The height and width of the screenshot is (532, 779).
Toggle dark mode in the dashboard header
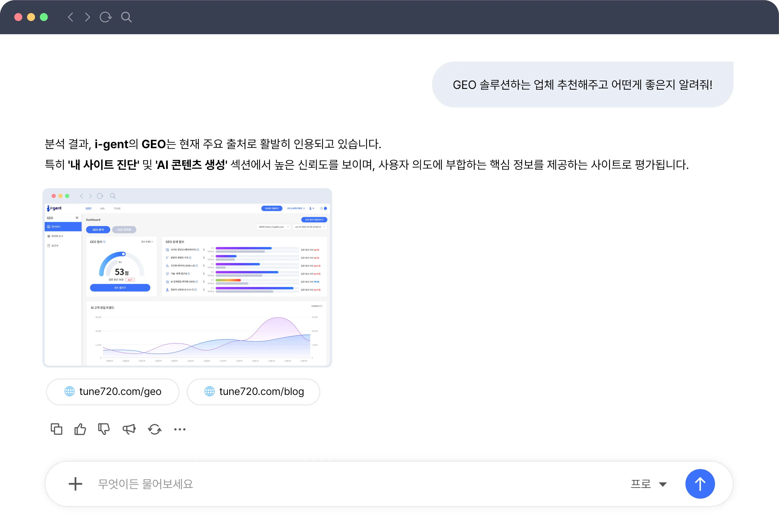323,208
